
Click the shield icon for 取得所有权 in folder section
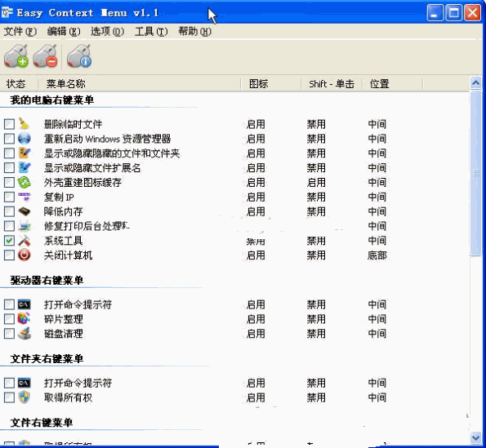click(24, 397)
